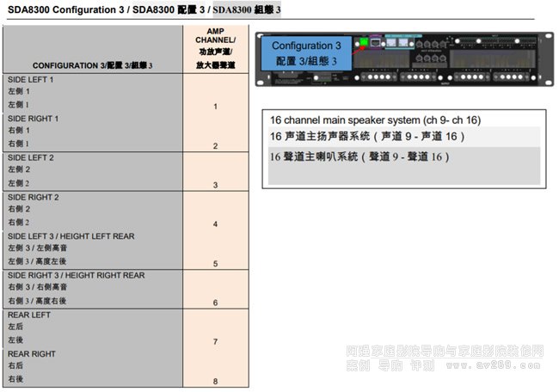The height and width of the screenshot is (392, 559).
Task: Click the REAR LEFT row label
Action: coord(29,315)
